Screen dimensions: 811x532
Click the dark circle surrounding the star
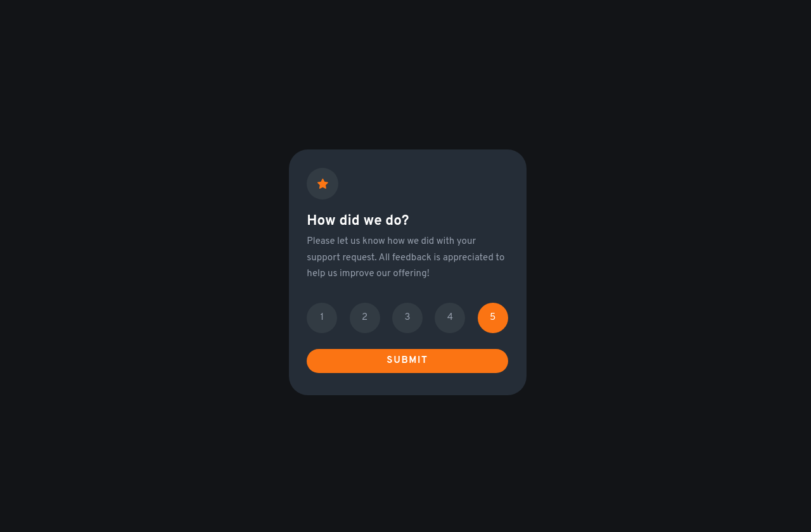click(322, 184)
